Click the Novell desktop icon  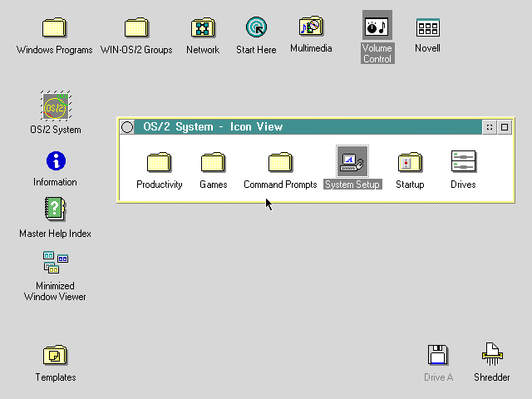pos(428,27)
